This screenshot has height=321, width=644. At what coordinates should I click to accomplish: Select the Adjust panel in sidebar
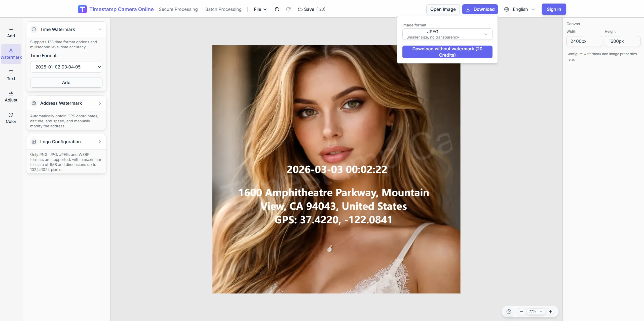[11, 96]
